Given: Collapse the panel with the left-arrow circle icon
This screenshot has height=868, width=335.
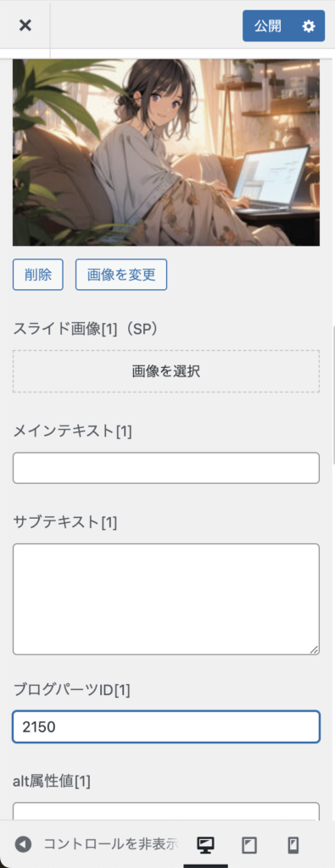Looking at the screenshot, I should click(x=23, y=844).
